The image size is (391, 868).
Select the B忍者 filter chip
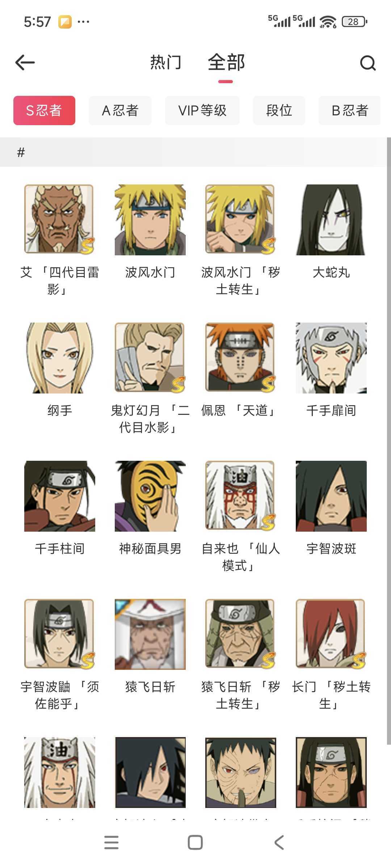coord(350,110)
